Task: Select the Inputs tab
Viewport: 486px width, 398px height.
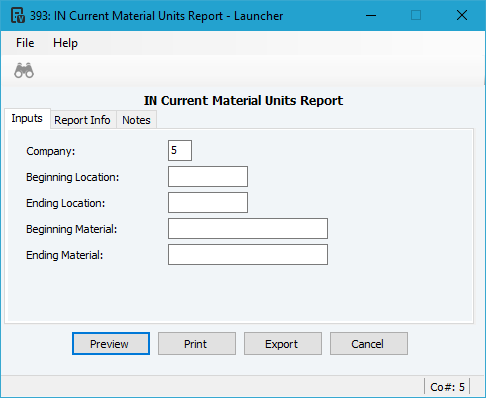Action: click(x=27, y=118)
